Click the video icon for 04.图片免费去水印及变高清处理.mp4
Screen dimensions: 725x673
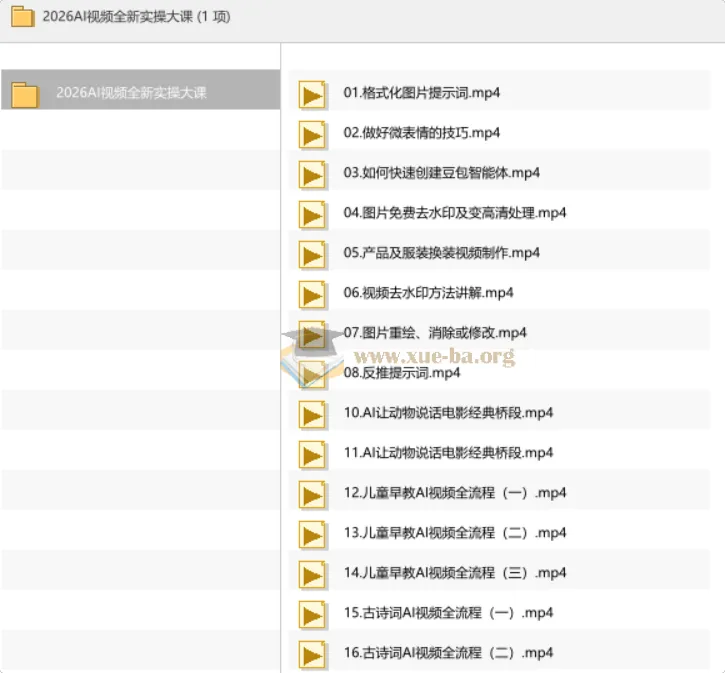pos(312,215)
